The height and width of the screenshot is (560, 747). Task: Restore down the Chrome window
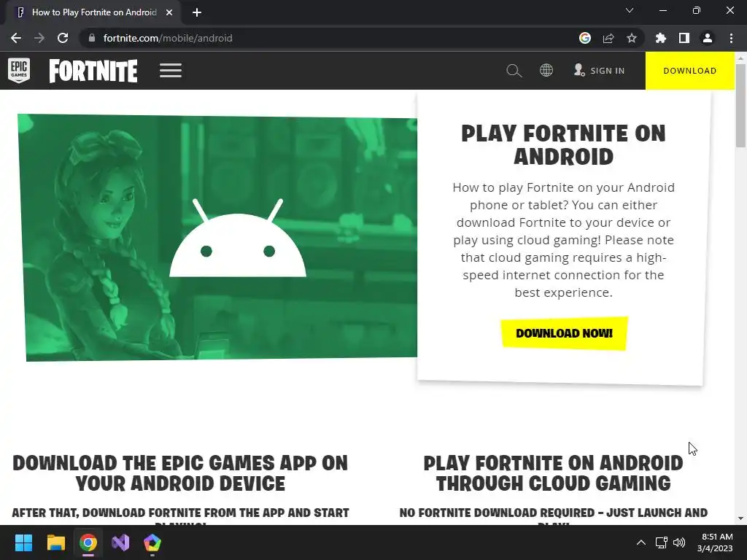click(x=697, y=10)
